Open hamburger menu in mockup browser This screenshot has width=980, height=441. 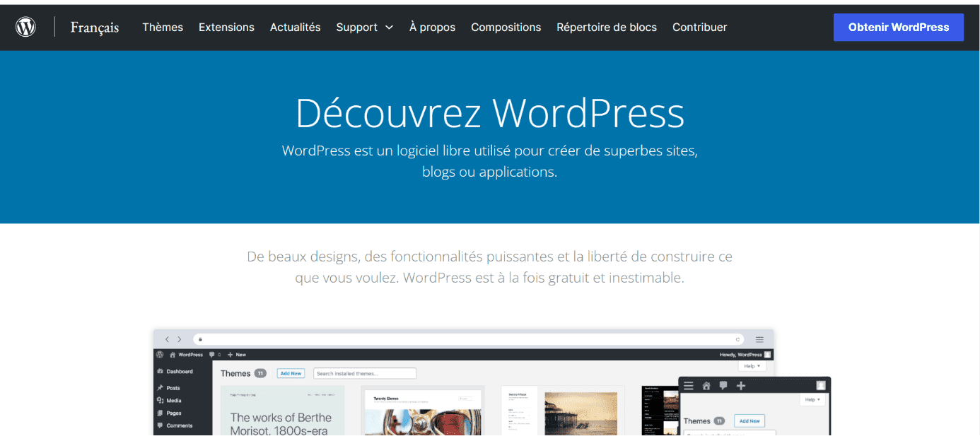[759, 339]
